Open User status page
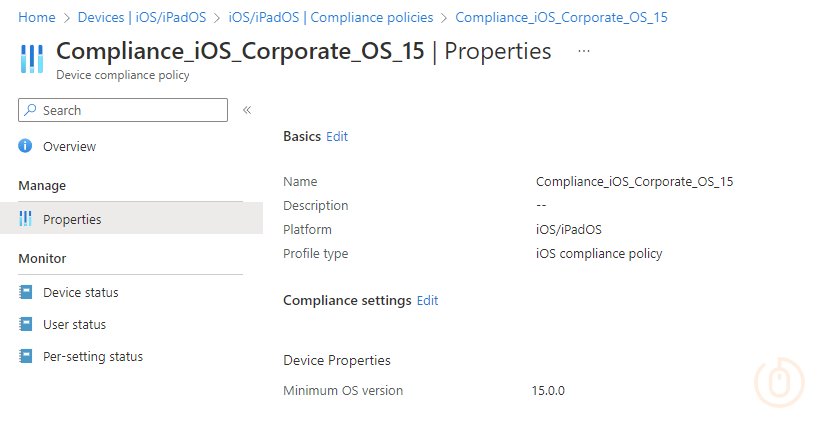This screenshot has height=425, width=822. pyautogui.click(x=74, y=325)
